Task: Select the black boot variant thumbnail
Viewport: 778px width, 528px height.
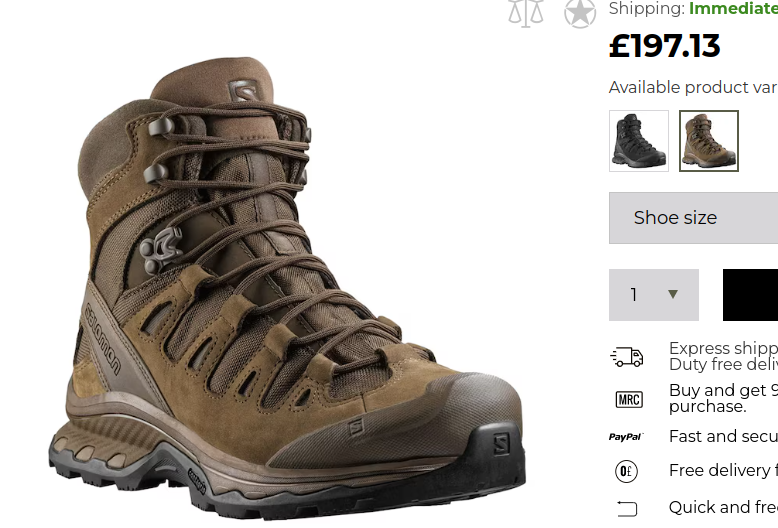Action: click(639, 141)
